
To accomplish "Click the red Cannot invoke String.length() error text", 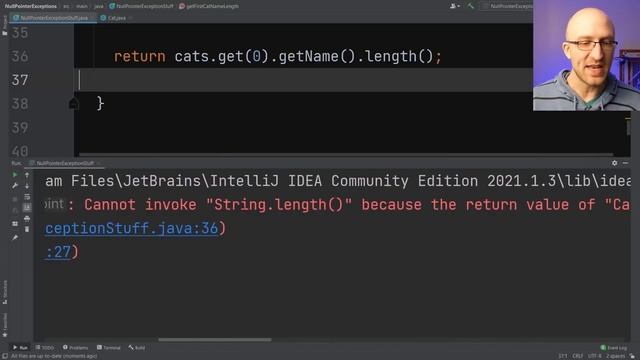I will pos(357,204).
